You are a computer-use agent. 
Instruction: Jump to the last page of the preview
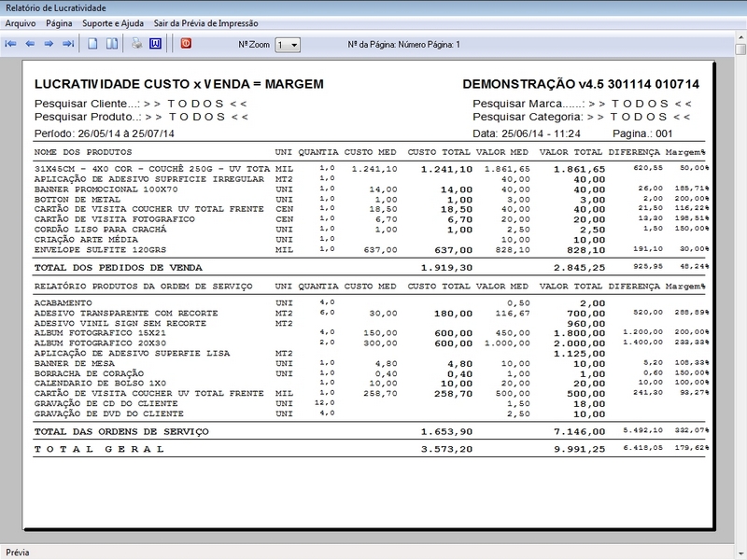pyautogui.click(x=67, y=44)
